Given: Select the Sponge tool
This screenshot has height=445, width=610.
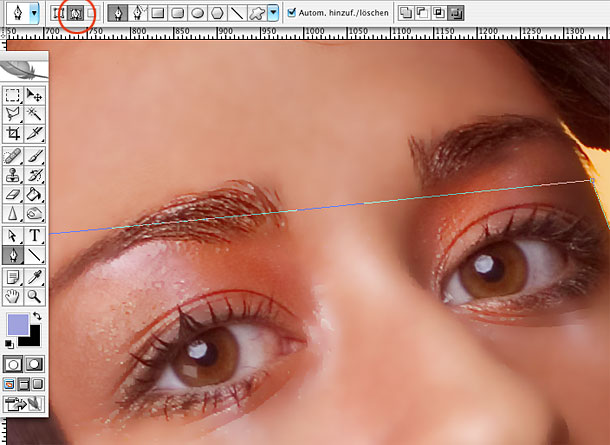Looking at the screenshot, I should coord(35,214).
